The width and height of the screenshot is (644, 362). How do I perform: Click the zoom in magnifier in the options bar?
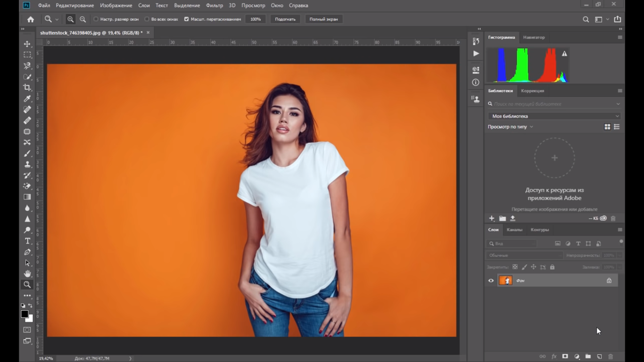[x=70, y=19]
